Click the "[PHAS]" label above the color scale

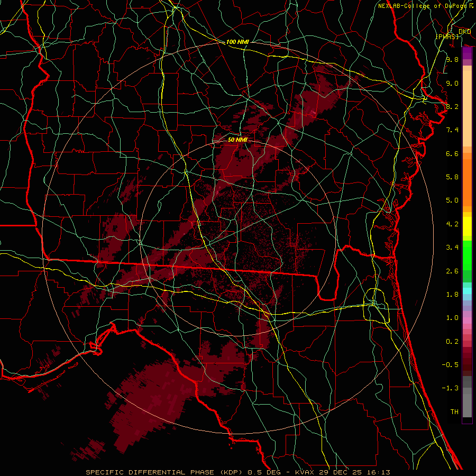[447, 36]
